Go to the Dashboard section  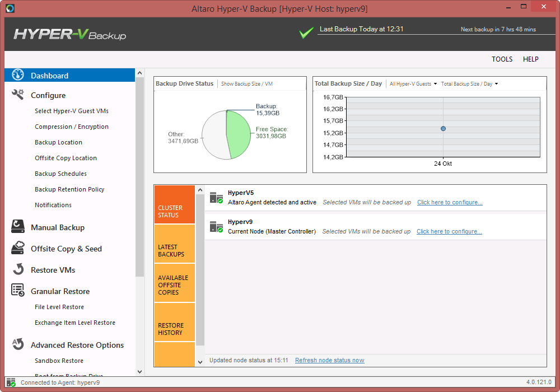tap(69, 76)
